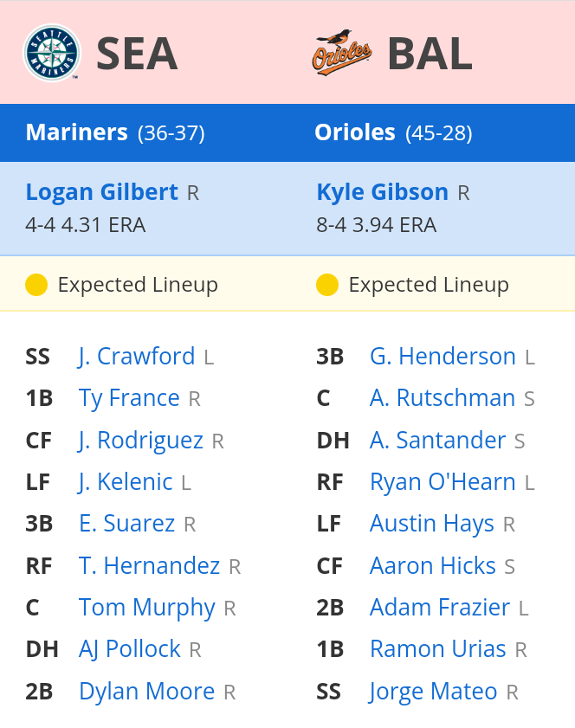View J. Rodriguez player details

pyautogui.click(x=140, y=441)
